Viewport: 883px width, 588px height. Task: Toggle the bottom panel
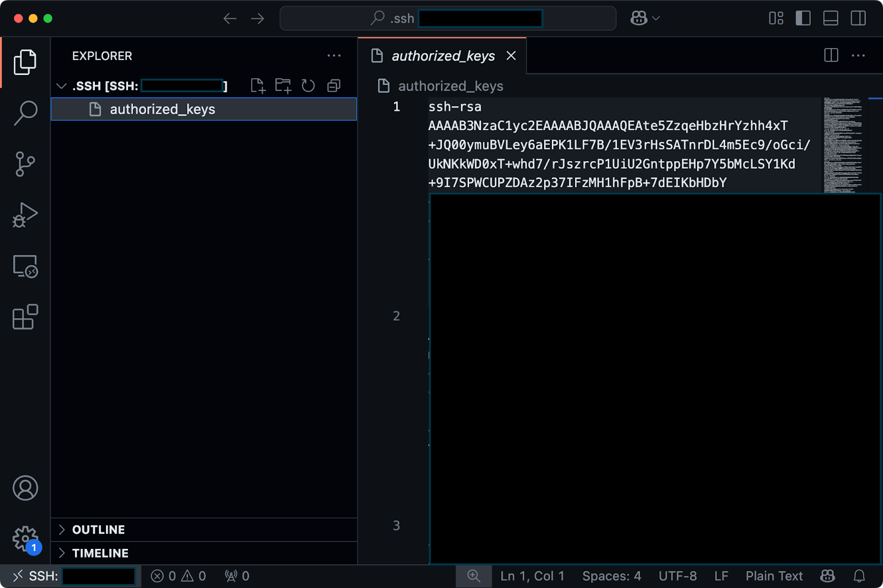831,18
